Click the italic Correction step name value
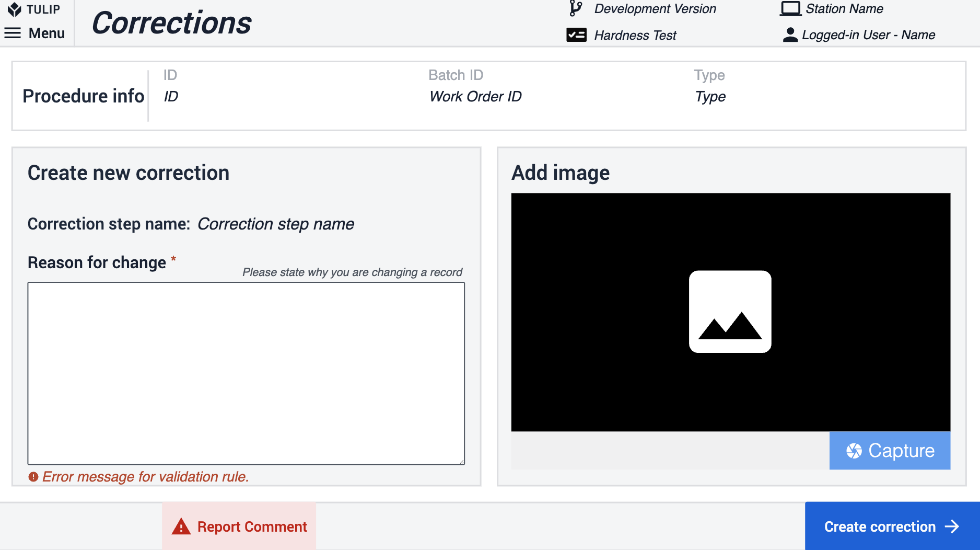980x550 pixels. [276, 224]
